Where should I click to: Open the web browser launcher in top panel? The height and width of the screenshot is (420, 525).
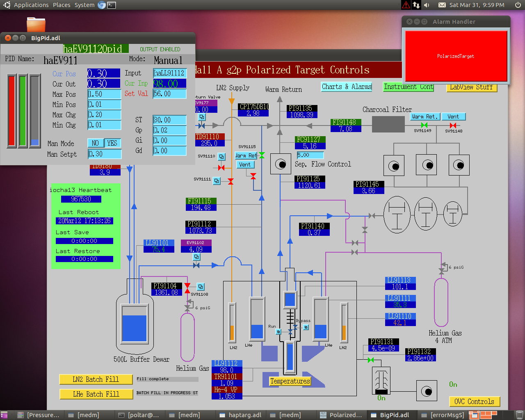pyautogui.click(x=102, y=5)
